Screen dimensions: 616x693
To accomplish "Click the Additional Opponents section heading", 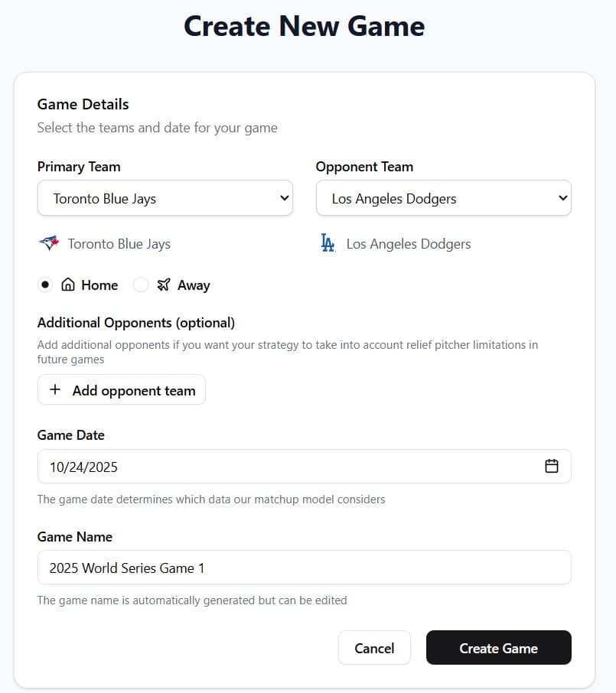I will [135, 322].
